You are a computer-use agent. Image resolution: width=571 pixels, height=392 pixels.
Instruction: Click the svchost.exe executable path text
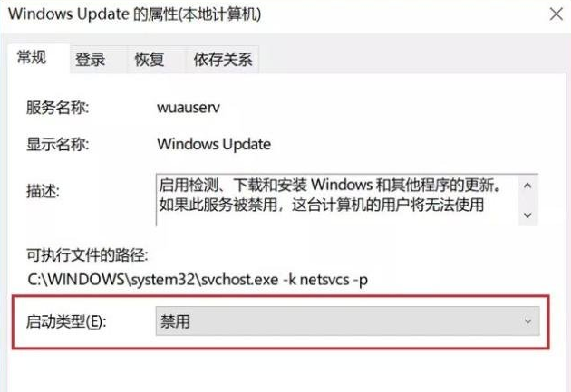[x=198, y=280]
